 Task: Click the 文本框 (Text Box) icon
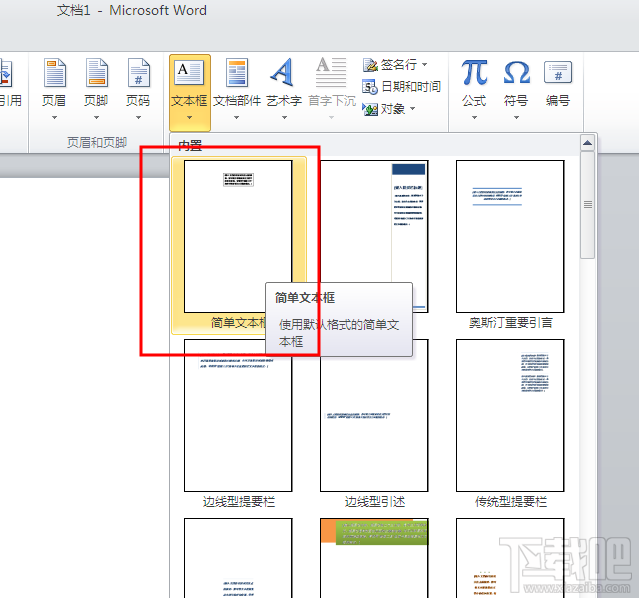[x=189, y=73]
